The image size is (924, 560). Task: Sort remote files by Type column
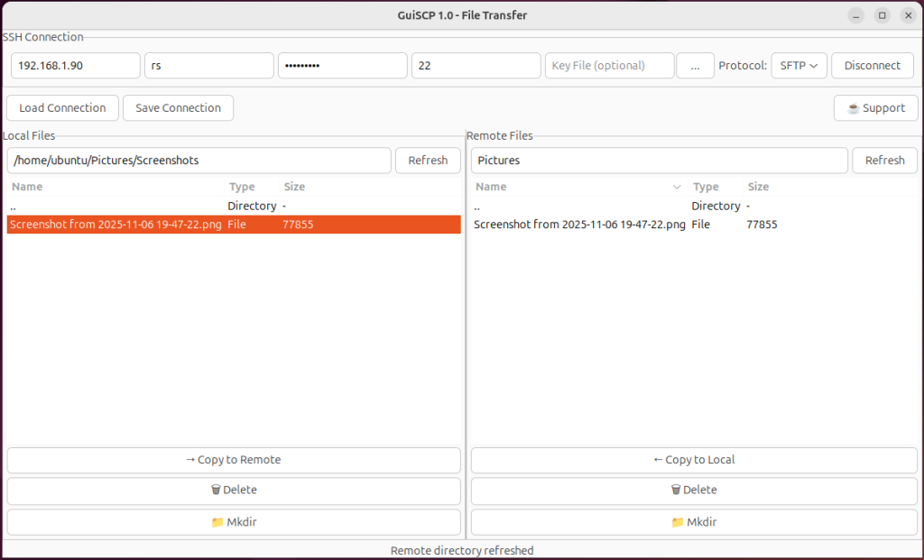click(706, 187)
